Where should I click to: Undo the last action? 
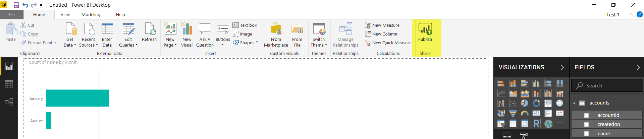point(25,5)
